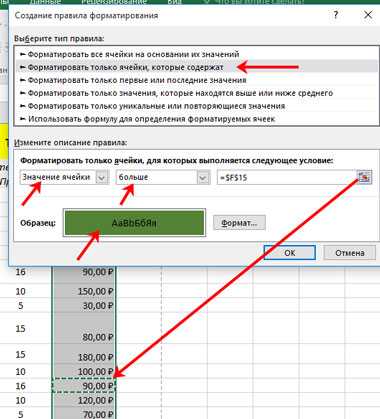Choose 'Использовать формулу для определения форматируемых ячеек'
Screen dimensions: 380x419
click(148, 119)
